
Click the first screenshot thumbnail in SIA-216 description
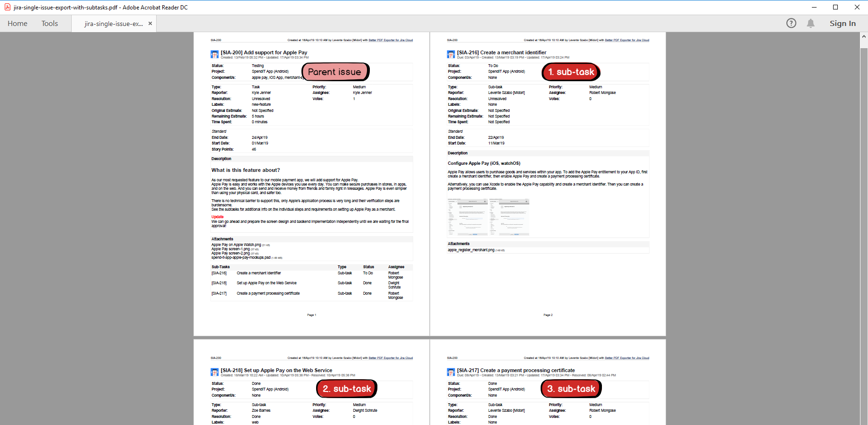pyautogui.click(x=467, y=217)
